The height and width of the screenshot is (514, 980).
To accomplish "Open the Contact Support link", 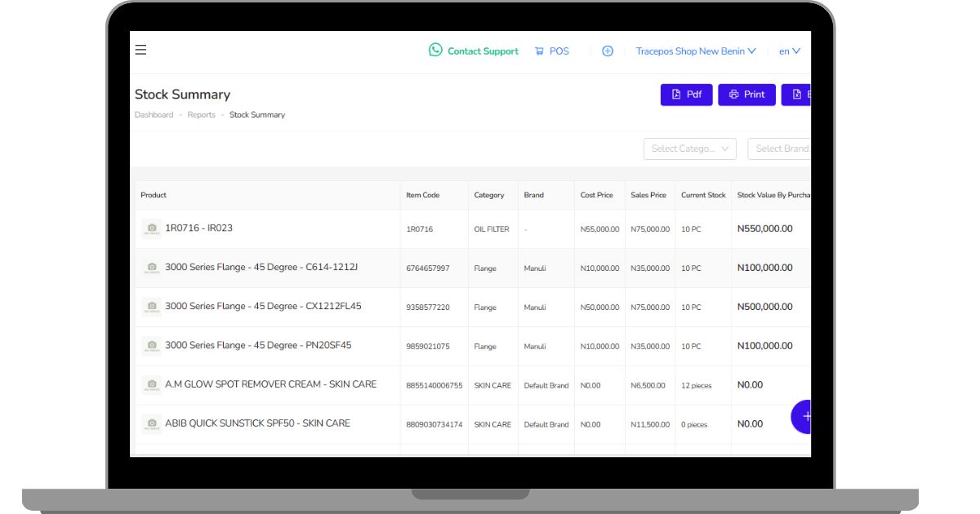I will [483, 51].
